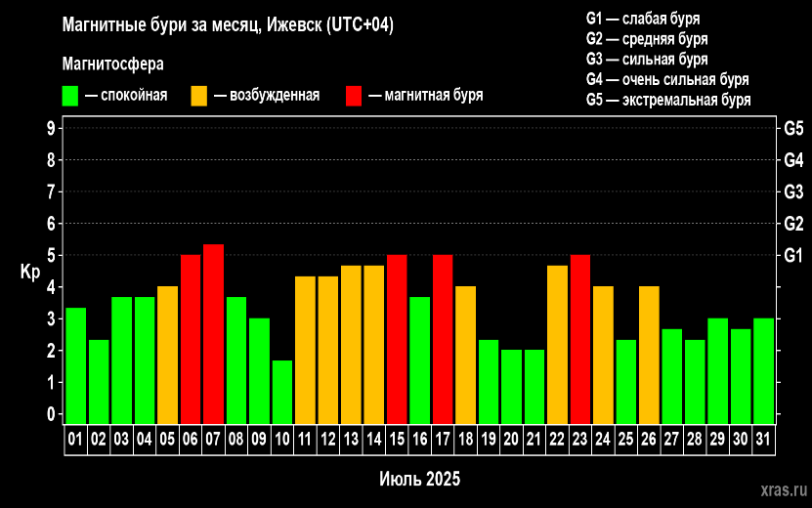This screenshot has width=812, height=508.
Task: Click the Июль 2025 month label
Action: [x=419, y=479]
